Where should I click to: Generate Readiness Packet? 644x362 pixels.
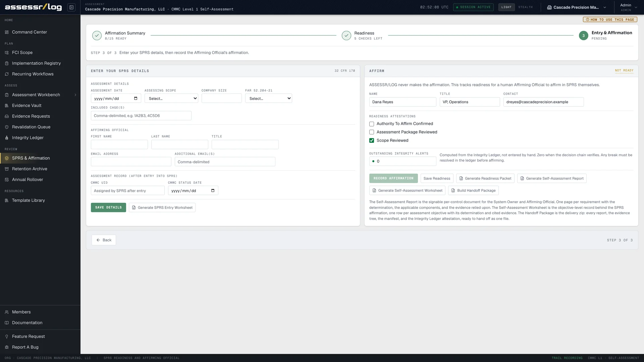click(485, 178)
